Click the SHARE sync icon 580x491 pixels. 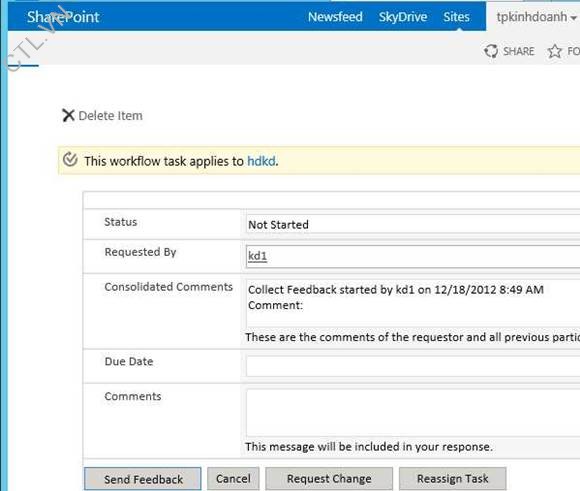[x=491, y=51]
